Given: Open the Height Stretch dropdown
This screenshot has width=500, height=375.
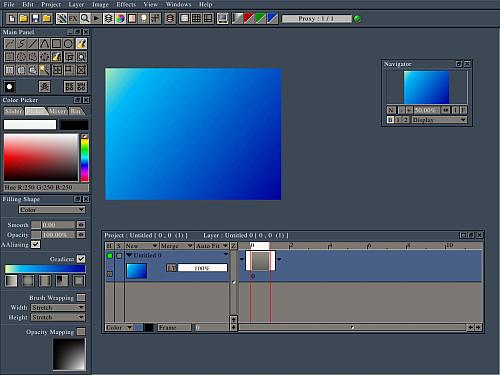Looking at the screenshot, I should [58, 317].
